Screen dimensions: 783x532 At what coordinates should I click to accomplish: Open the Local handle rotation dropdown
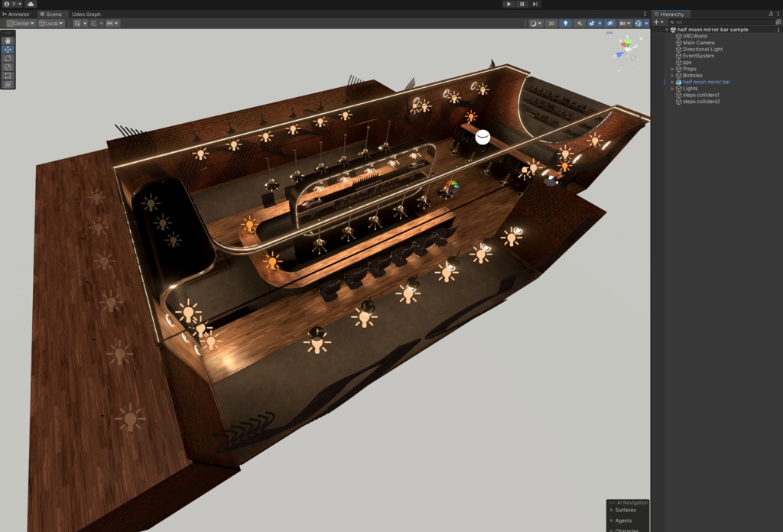51,24
